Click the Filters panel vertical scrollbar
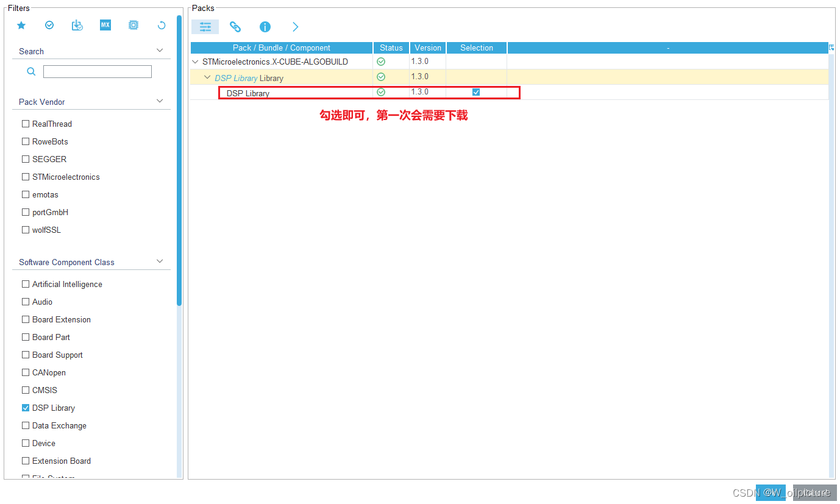840x504 pixels. click(179, 160)
